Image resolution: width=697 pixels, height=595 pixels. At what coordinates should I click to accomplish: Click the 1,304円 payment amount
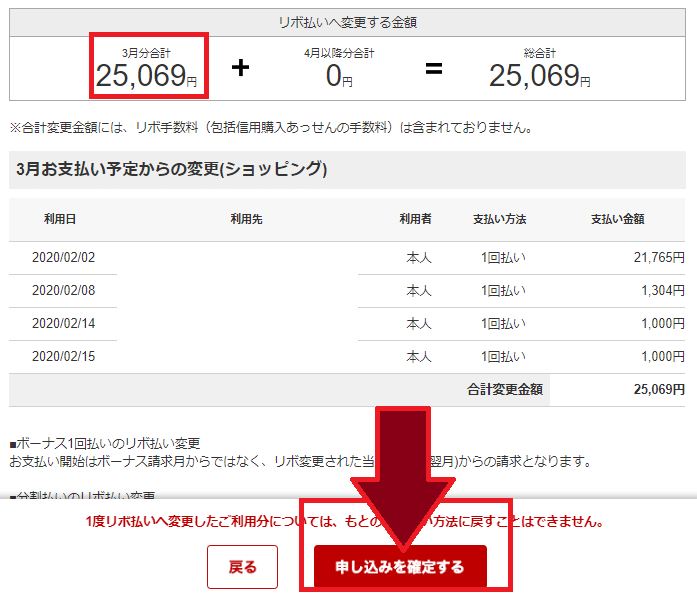[x=662, y=290]
